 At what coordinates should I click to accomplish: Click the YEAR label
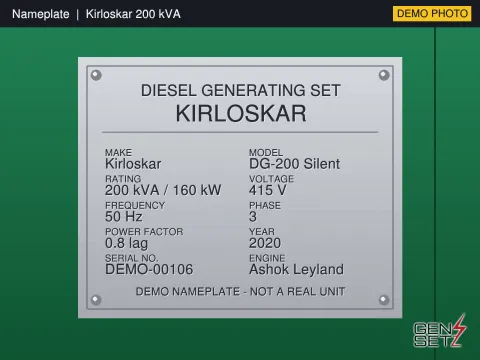(262, 232)
